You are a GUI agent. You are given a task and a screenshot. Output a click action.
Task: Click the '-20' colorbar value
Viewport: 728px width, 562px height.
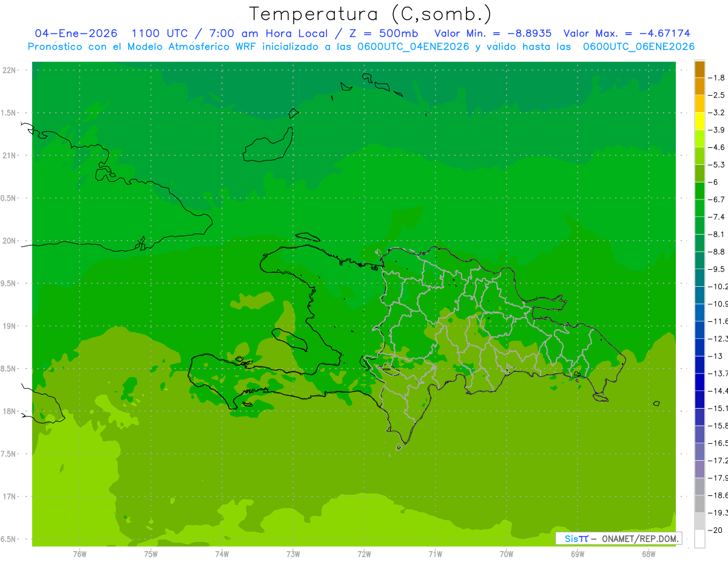[715, 530]
